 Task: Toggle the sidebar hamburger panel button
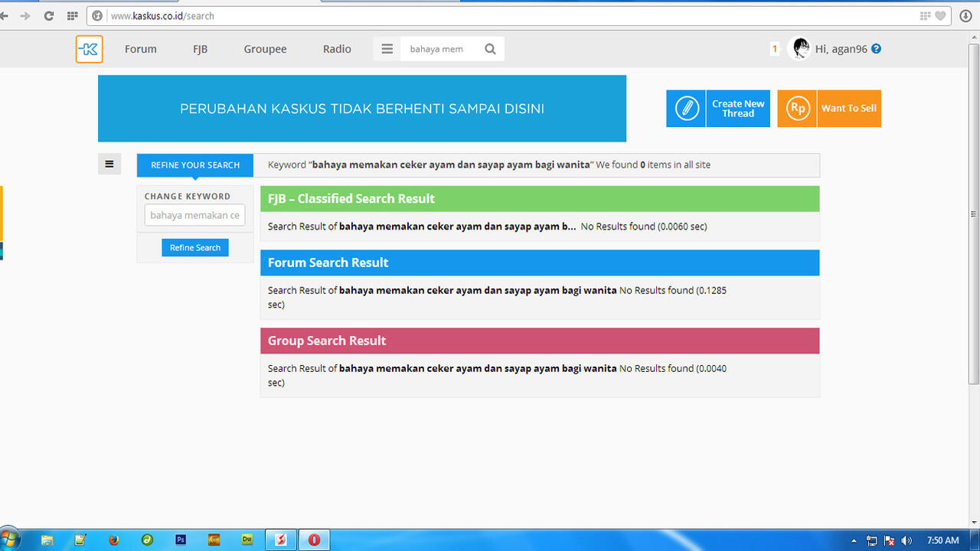(x=109, y=164)
